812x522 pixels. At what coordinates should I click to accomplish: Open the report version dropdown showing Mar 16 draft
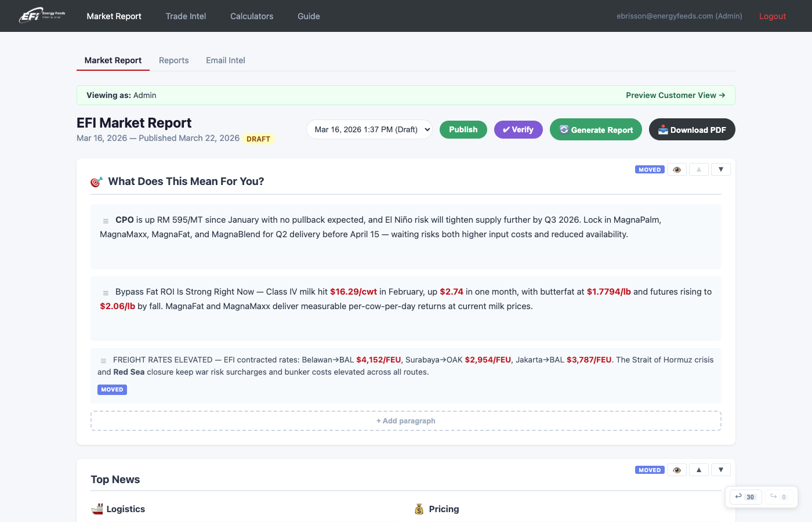coord(369,129)
